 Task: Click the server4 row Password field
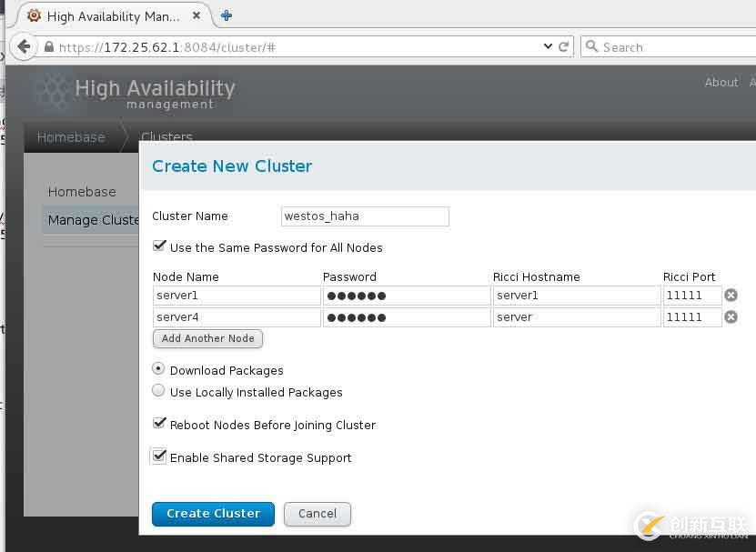[407, 317]
